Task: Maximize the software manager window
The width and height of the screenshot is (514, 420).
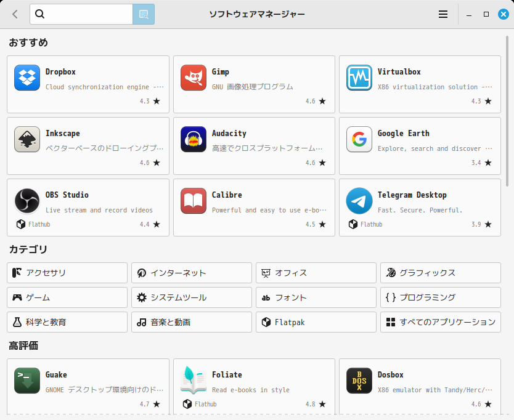Action: [x=486, y=14]
